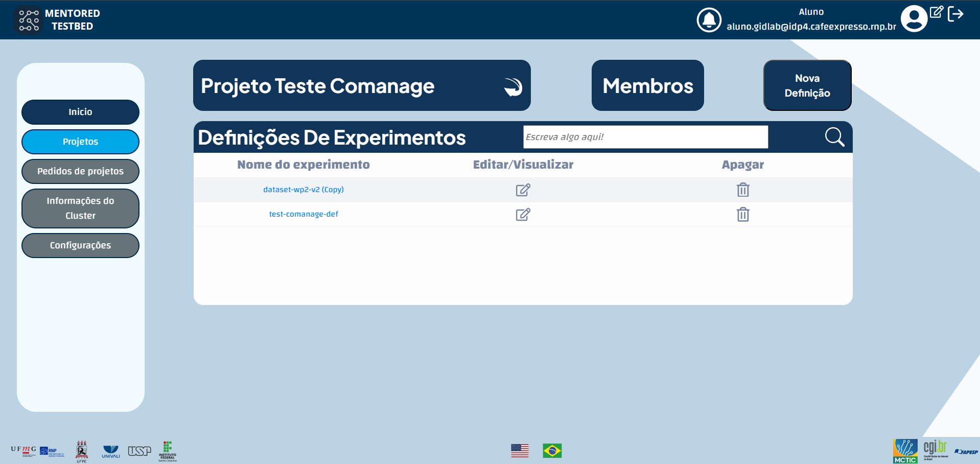
Task: Click the edit profile pencil icon
Action: click(x=937, y=14)
